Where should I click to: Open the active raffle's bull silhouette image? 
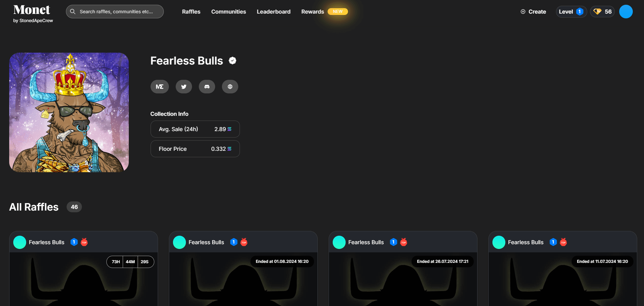coord(84,279)
